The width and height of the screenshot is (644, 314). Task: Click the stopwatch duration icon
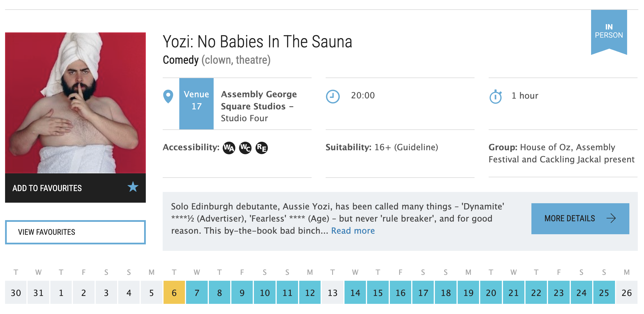(x=496, y=97)
